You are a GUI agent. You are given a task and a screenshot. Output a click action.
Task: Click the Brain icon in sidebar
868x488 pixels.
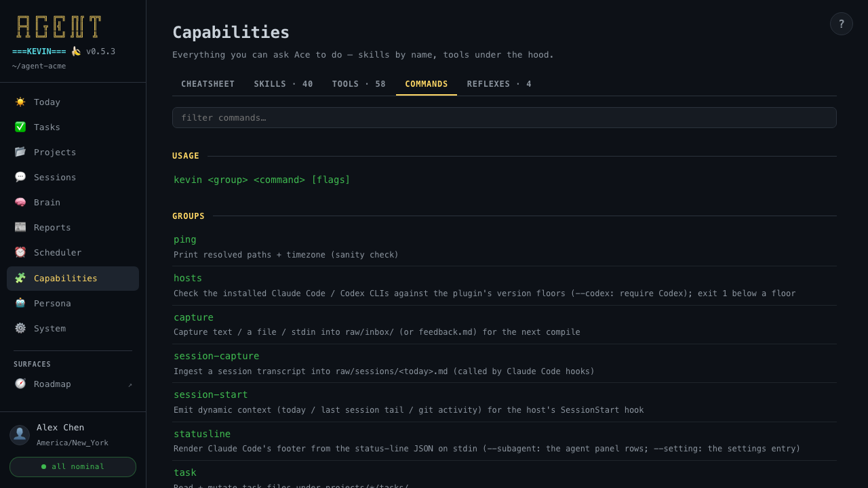[20, 202]
